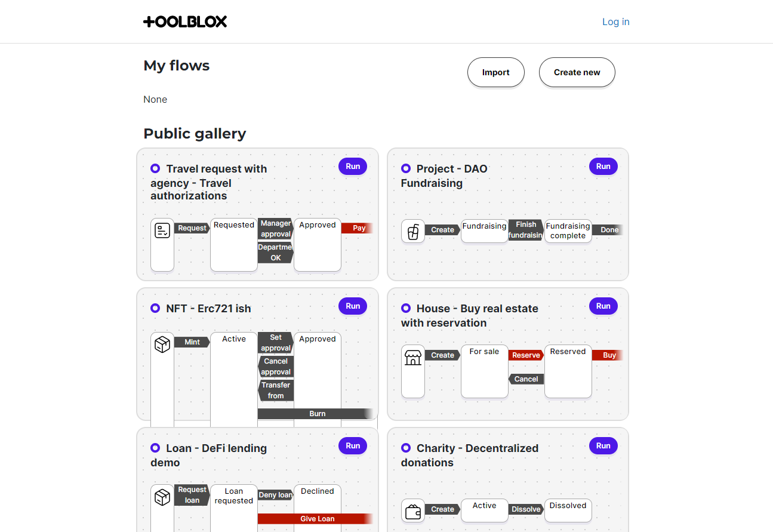773x532 pixels.
Task: Click the Toolblox logo
Action: (185, 21)
